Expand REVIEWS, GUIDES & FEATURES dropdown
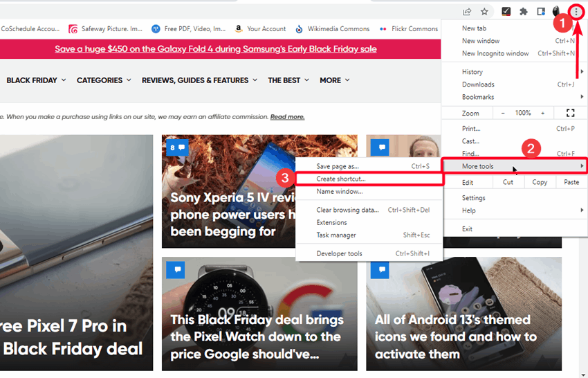 coord(199,80)
